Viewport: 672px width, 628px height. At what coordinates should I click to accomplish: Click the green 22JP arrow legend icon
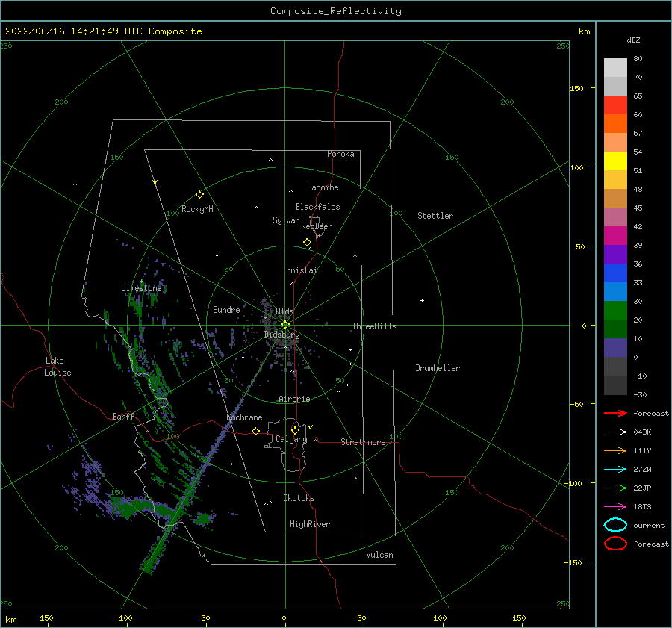point(615,488)
